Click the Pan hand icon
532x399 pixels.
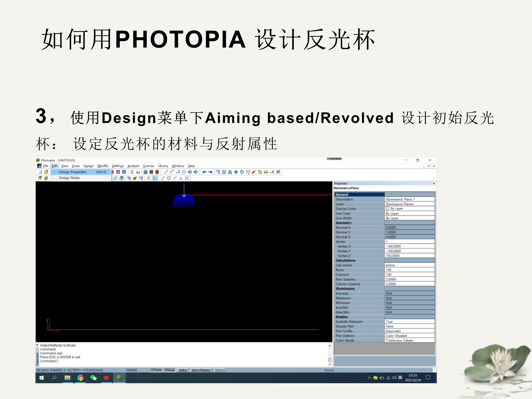129,178
